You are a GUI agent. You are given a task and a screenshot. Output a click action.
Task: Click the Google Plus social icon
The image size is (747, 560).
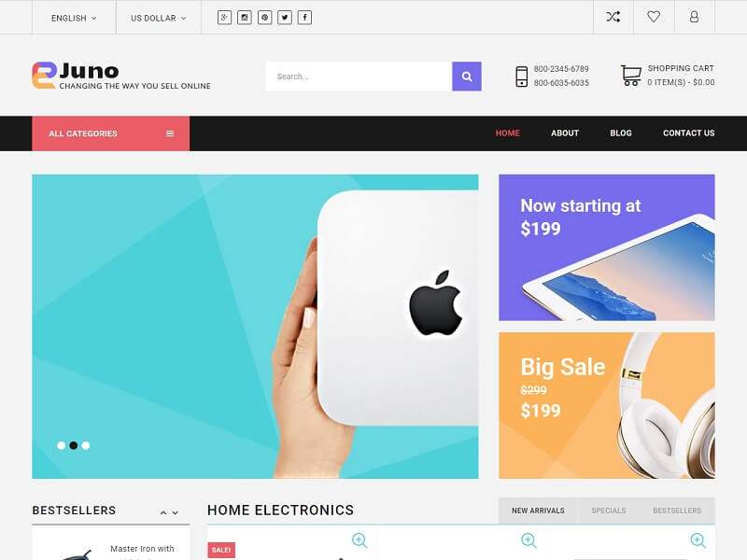pos(224,18)
